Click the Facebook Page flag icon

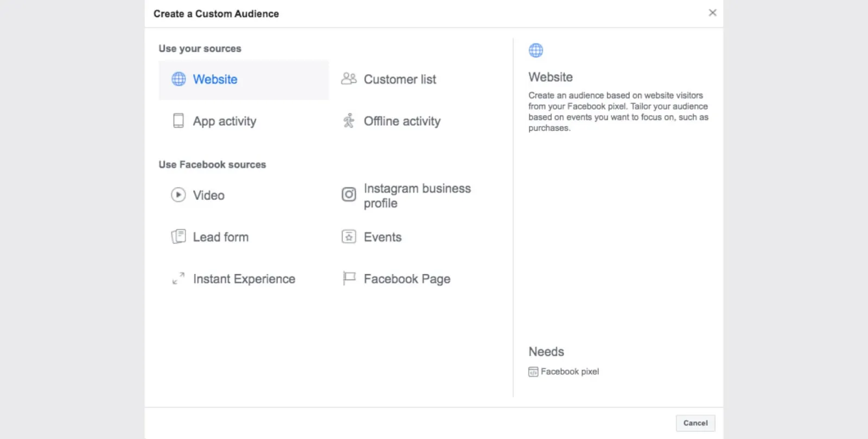349,278
